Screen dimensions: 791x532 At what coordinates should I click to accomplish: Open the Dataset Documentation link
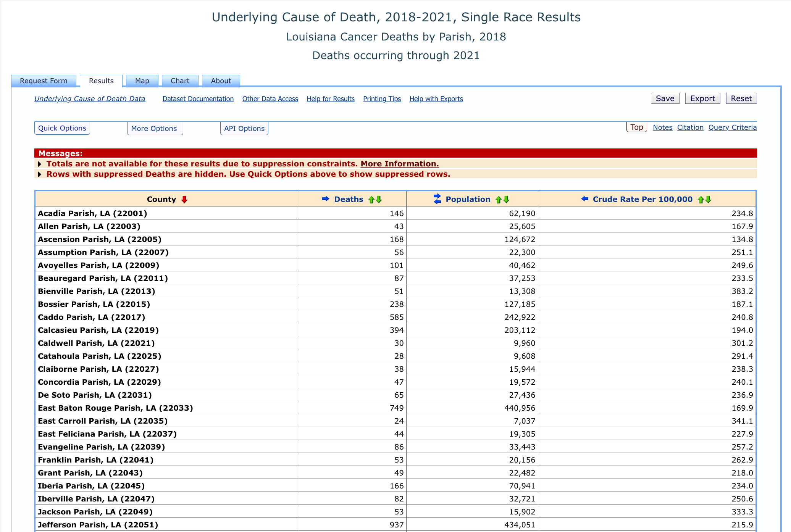[x=198, y=99]
